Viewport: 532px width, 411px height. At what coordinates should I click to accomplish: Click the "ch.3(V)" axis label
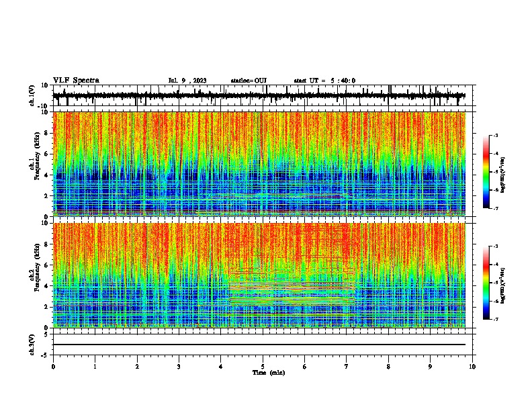coord(32,345)
